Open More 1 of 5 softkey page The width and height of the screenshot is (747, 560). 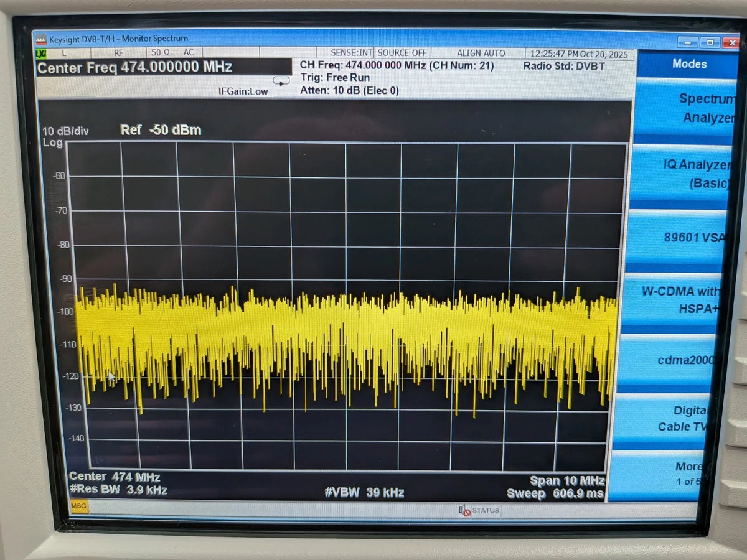[x=659, y=475]
